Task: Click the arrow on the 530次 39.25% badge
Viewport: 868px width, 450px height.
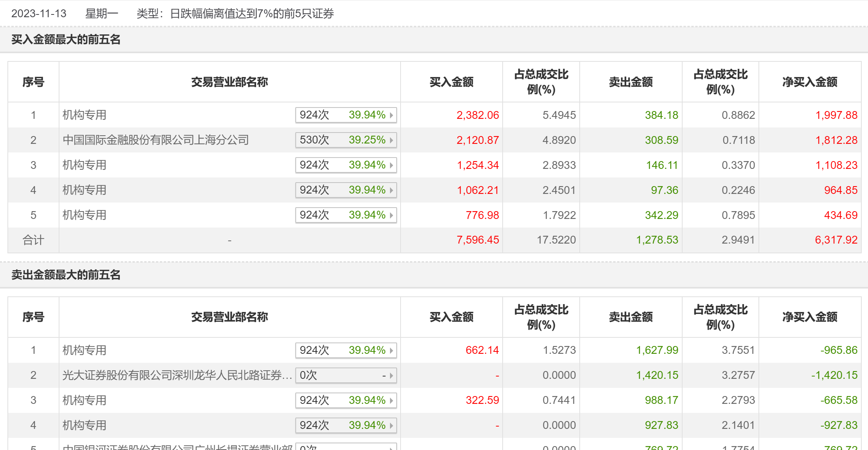Action: [x=391, y=140]
